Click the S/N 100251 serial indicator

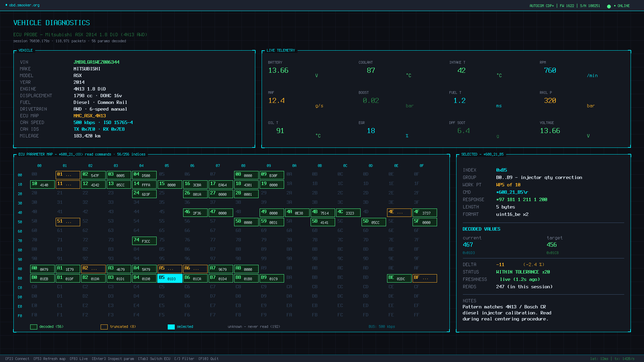click(x=590, y=6)
